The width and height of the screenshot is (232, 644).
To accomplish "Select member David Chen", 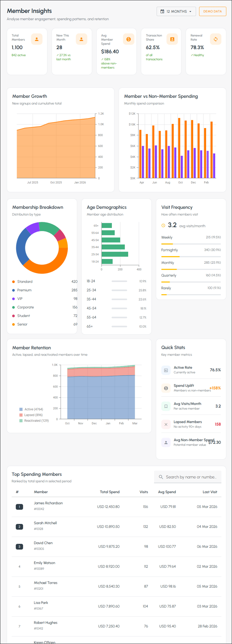I will click(x=43, y=543).
